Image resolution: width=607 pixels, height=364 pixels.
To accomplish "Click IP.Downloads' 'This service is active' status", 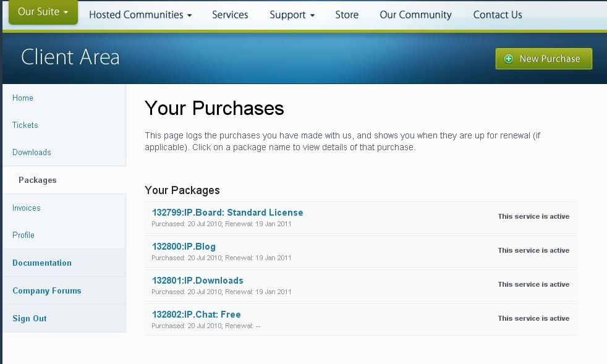I will pos(533,285).
